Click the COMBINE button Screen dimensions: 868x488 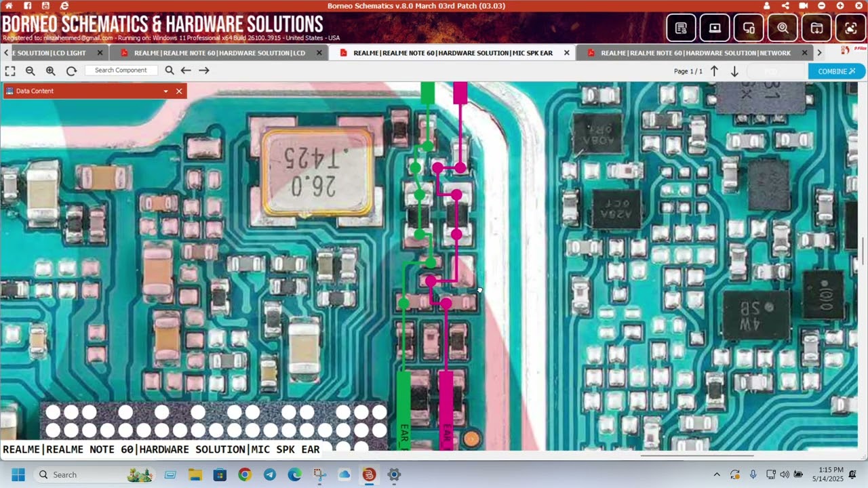pyautogui.click(x=836, y=71)
